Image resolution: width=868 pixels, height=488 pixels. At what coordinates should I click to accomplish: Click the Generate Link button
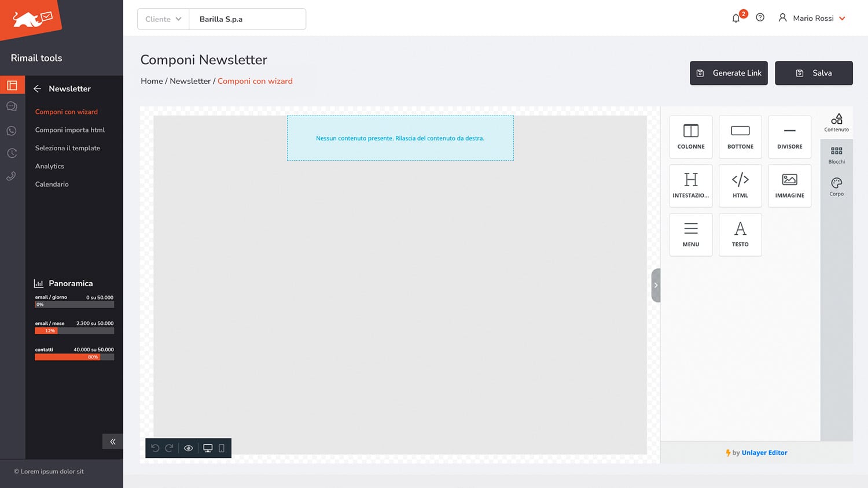[x=729, y=73]
